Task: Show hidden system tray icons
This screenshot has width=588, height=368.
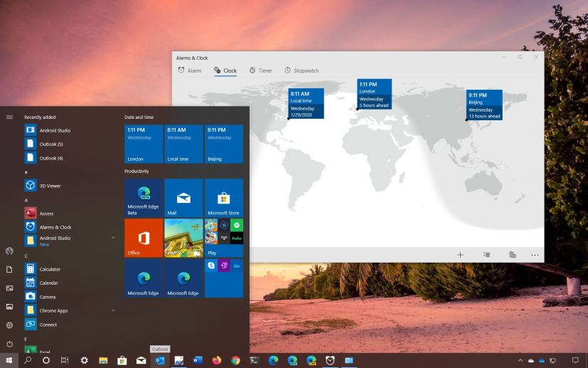Action: [x=520, y=360]
